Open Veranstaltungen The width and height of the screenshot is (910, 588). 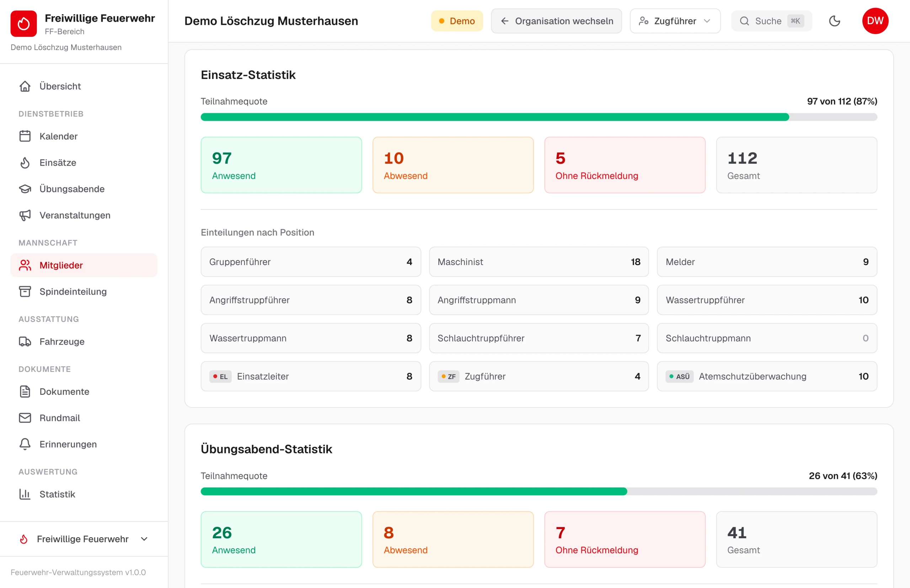84,215
